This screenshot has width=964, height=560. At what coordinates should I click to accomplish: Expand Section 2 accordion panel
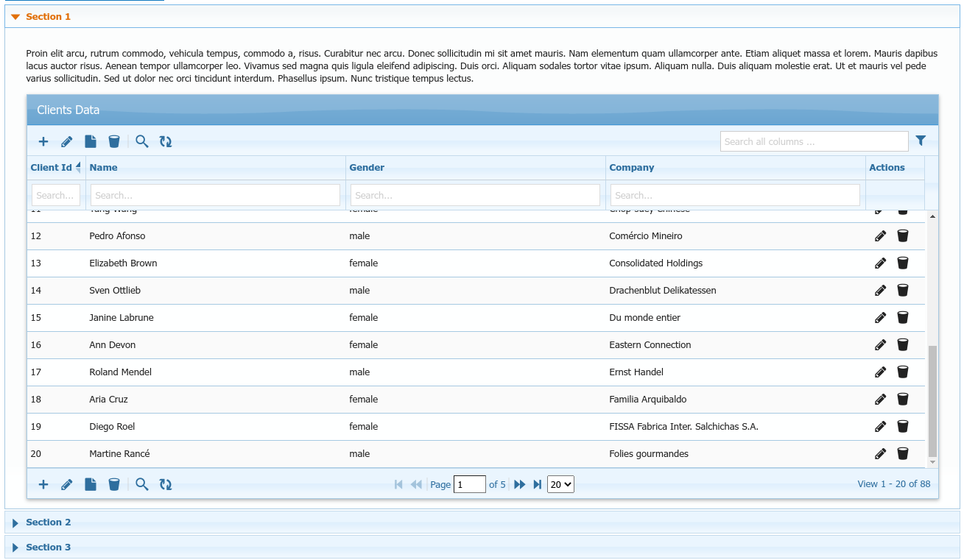49,522
